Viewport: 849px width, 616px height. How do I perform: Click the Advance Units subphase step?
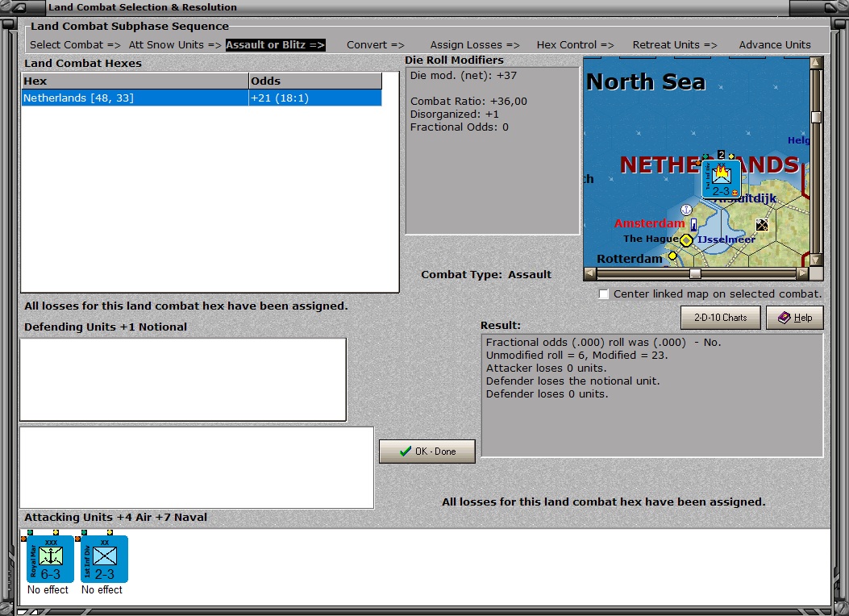775,45
